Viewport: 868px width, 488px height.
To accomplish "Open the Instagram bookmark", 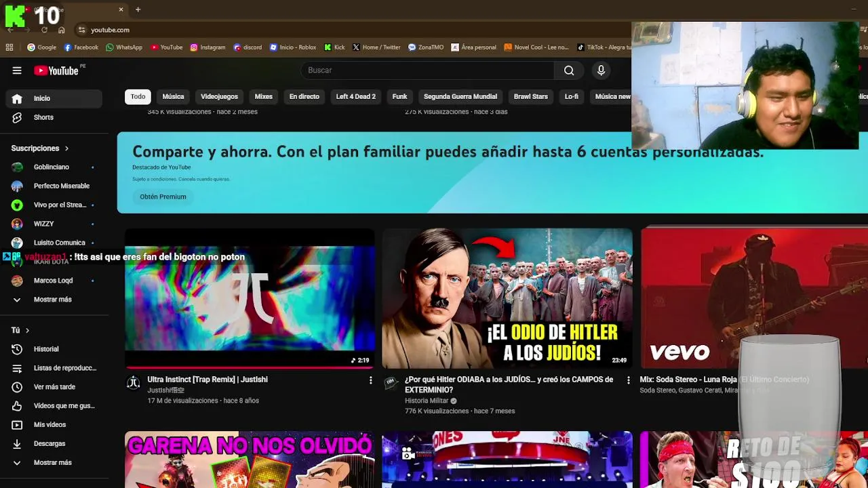I will click(x=208, y=47).
